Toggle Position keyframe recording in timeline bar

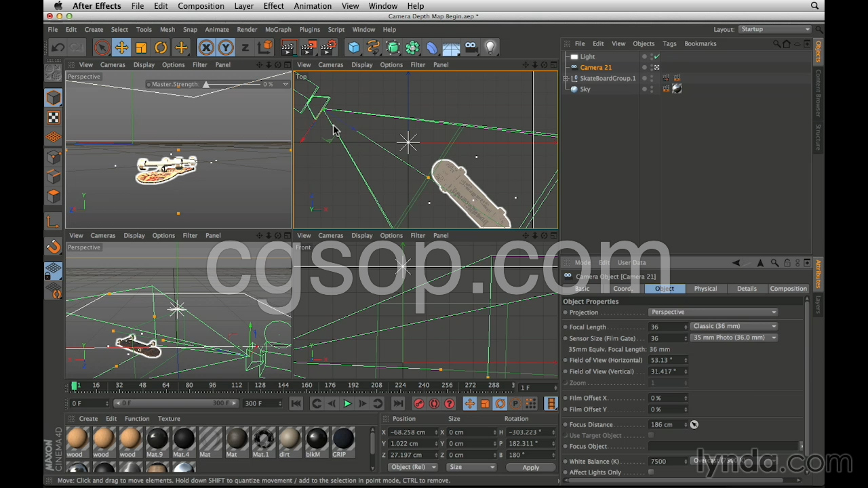[469, 404]
